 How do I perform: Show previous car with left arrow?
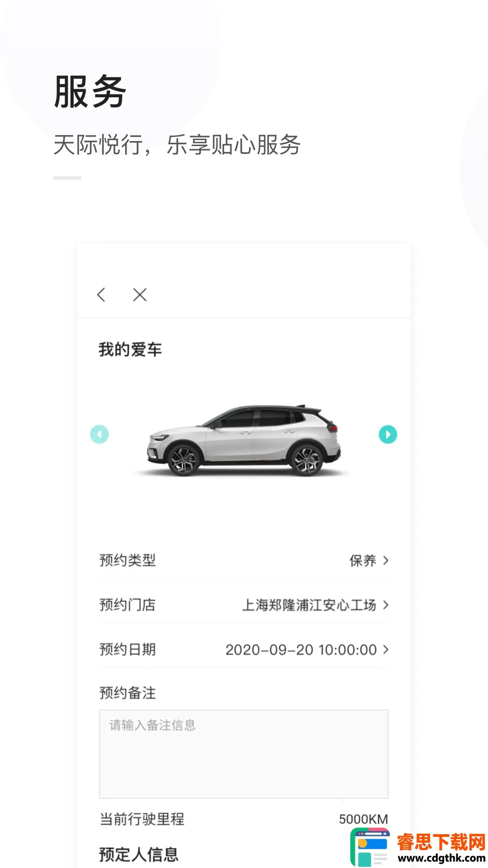[99, 434]
